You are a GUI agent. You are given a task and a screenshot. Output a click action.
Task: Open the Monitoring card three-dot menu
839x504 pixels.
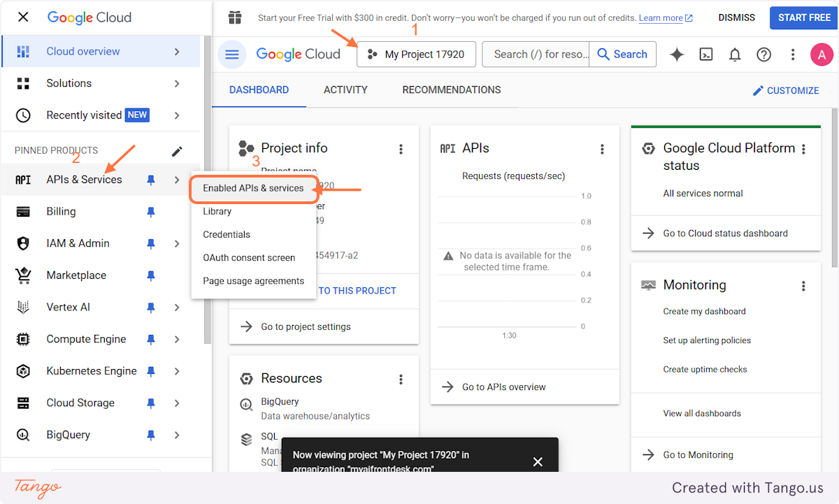coord(803,286)
